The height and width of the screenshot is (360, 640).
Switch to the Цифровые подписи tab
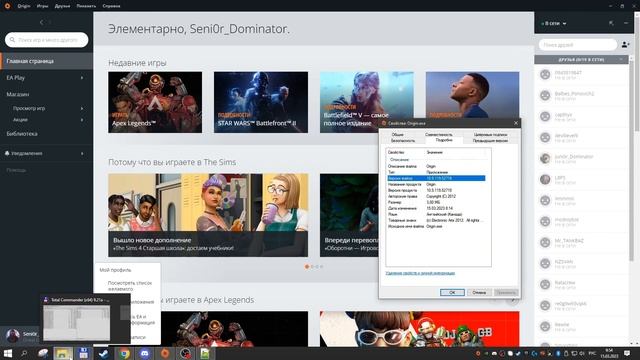click(x=491, y=134)
